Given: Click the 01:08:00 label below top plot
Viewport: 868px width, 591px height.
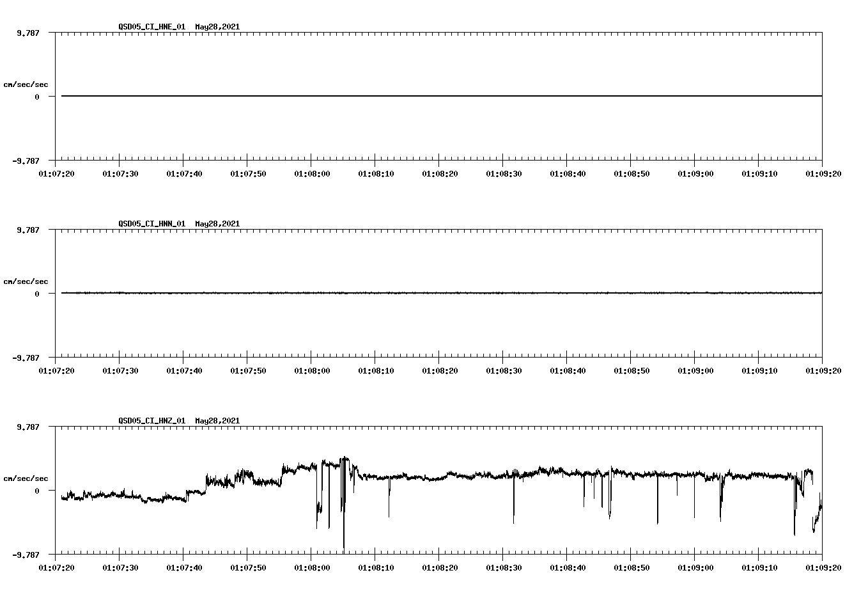Looking at the screenshot, I should point(313,172).
